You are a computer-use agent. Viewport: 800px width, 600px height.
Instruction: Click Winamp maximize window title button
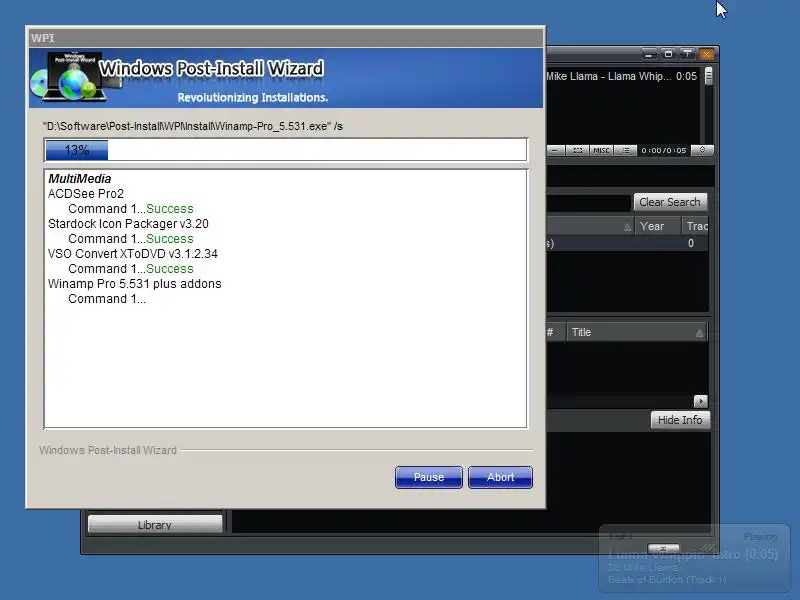(668, 54)
